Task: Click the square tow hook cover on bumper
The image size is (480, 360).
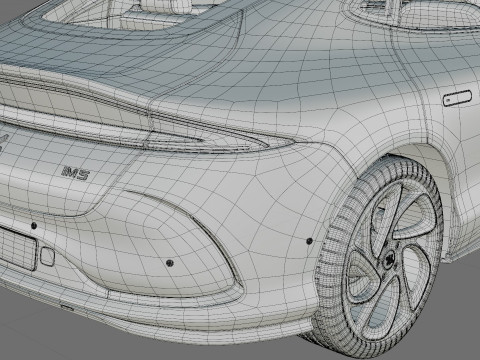Action: (x=47, y=256)
